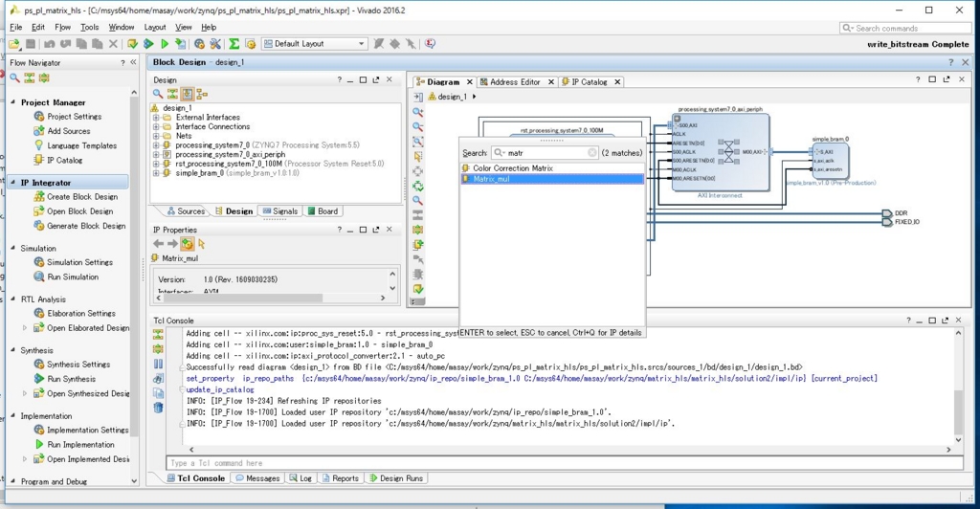This screenshot has width=980, height=509.
Task: Switch to the Sources tab
Action: pyautogui.click(x=186, y=211)
